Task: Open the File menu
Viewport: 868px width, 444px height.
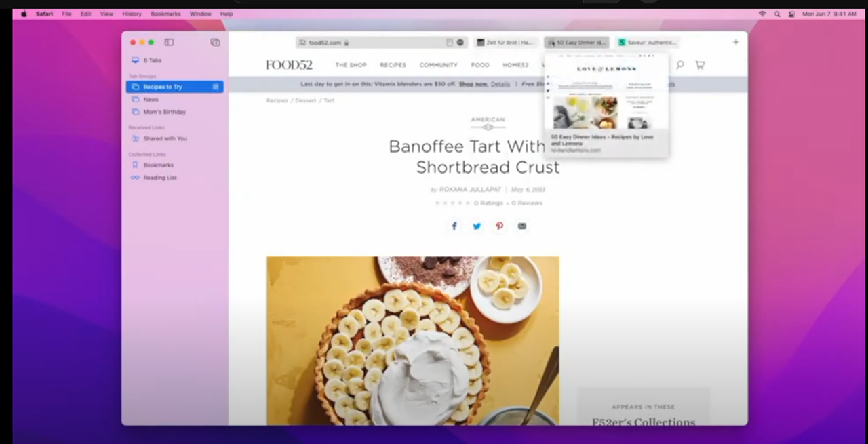Action: [66, 14]
